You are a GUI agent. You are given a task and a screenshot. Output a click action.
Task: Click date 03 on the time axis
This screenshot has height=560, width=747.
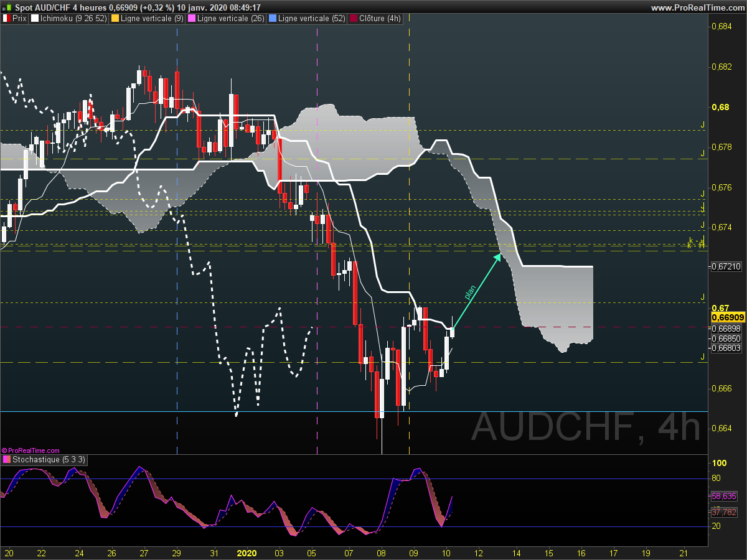coord(279,553)
